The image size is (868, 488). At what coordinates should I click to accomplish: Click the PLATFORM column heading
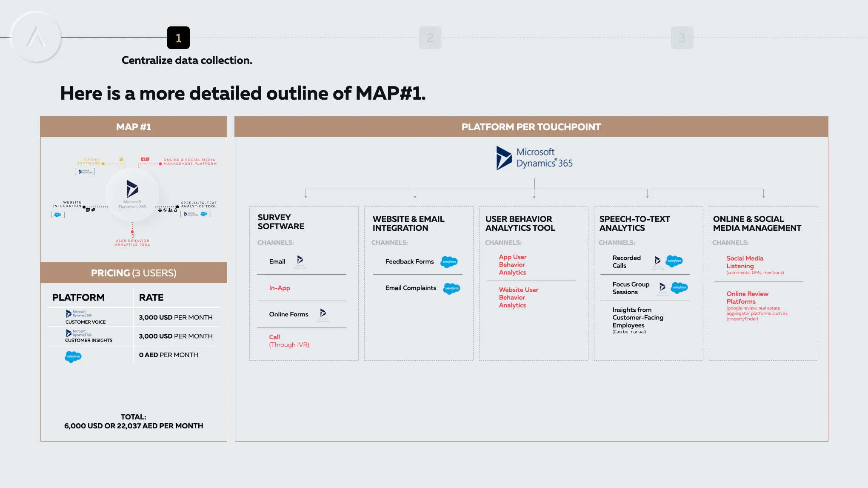pyautogui.click(x=78, y=298)
